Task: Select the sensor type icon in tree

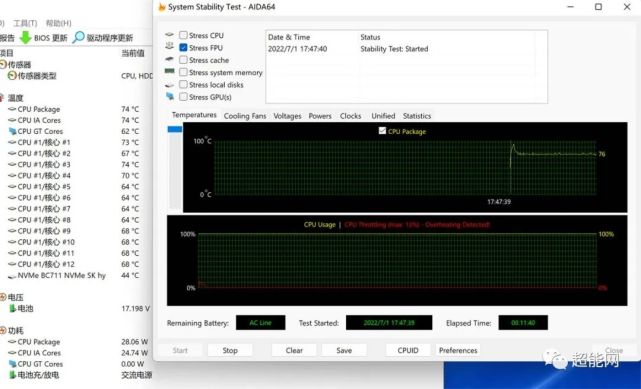Action: (x=12, y=76)
